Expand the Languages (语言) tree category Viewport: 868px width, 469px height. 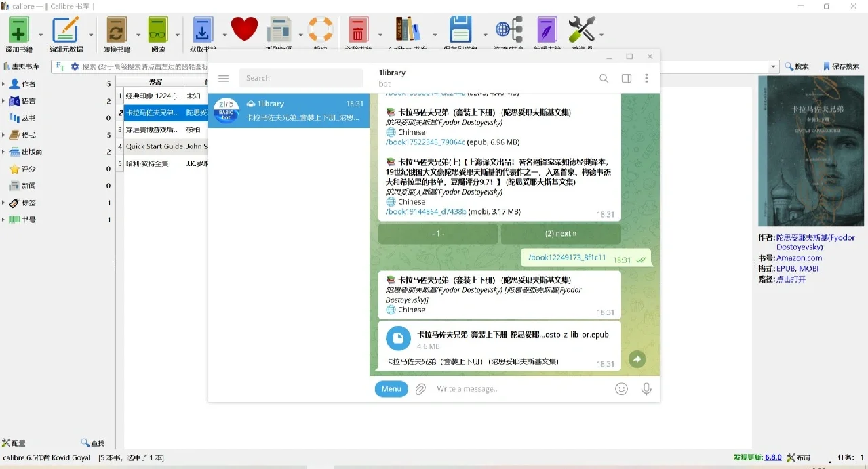pyautogui.click(x=3, y=101)
